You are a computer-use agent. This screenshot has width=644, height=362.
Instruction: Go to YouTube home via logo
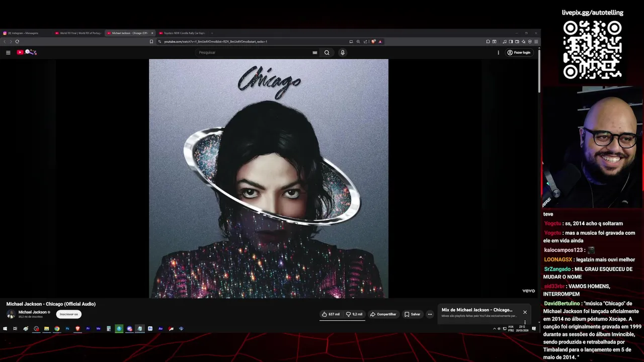(x=27, y=52)
